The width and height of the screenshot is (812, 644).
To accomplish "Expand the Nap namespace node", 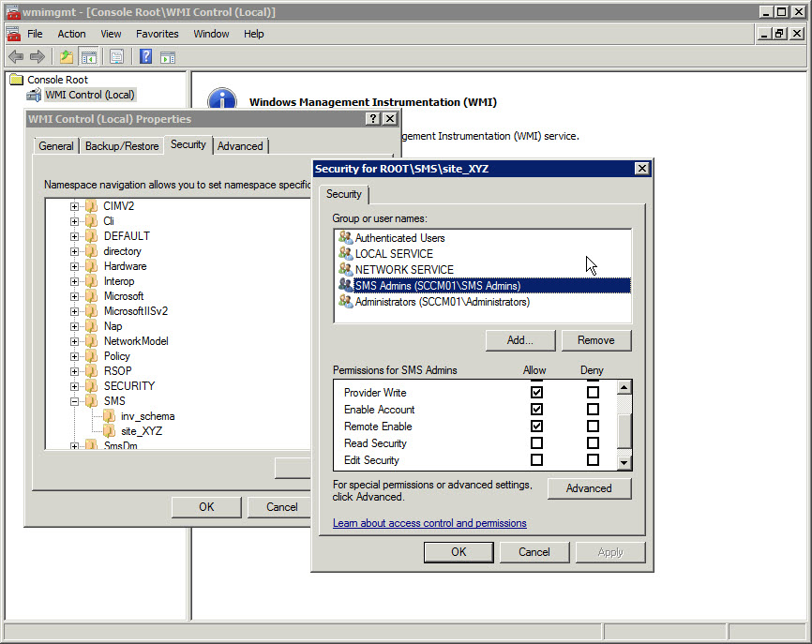I will [x=75, y=326].
